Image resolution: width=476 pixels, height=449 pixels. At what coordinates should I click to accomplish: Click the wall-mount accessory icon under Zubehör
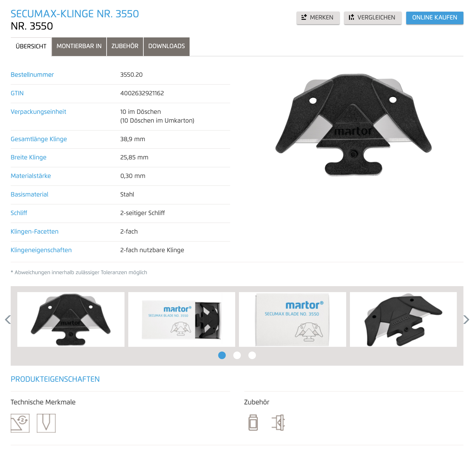tap(278, 422)
